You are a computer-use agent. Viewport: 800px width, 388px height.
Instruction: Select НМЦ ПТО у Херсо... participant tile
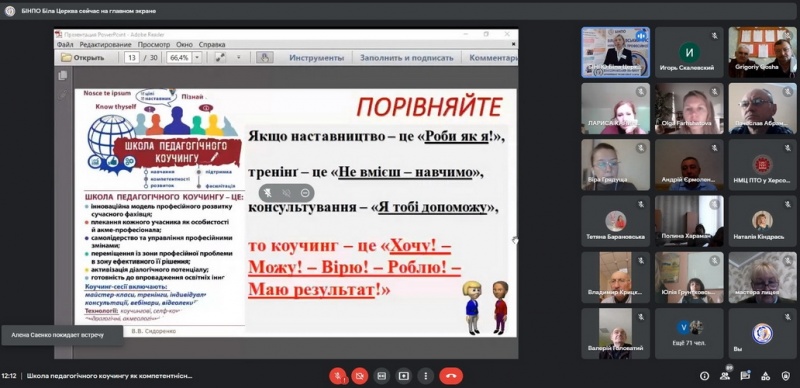(x=762, y=165)
